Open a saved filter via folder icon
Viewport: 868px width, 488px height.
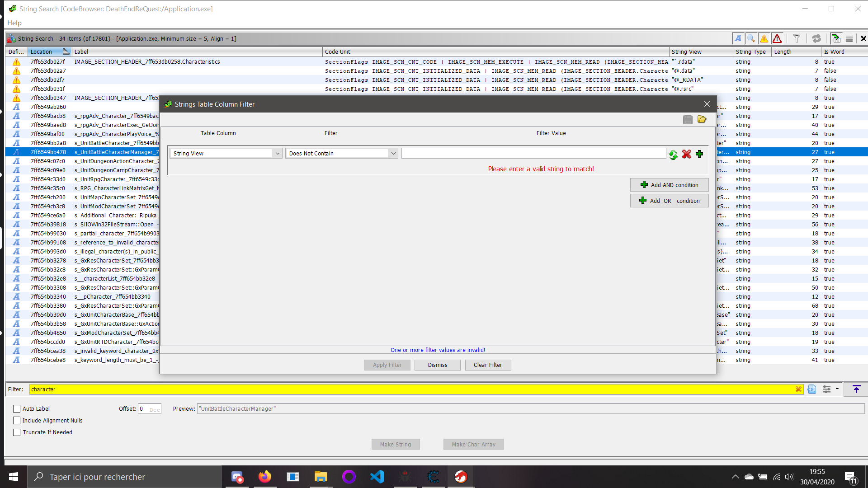[x=702, y=119]
